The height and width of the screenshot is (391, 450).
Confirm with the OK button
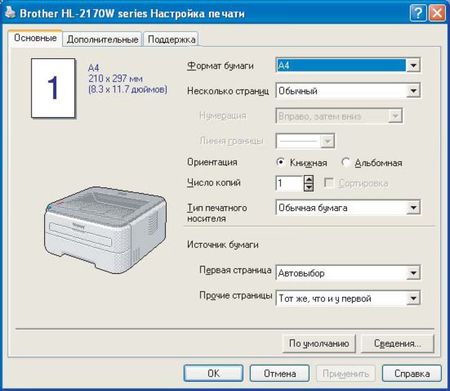(213, 373)
